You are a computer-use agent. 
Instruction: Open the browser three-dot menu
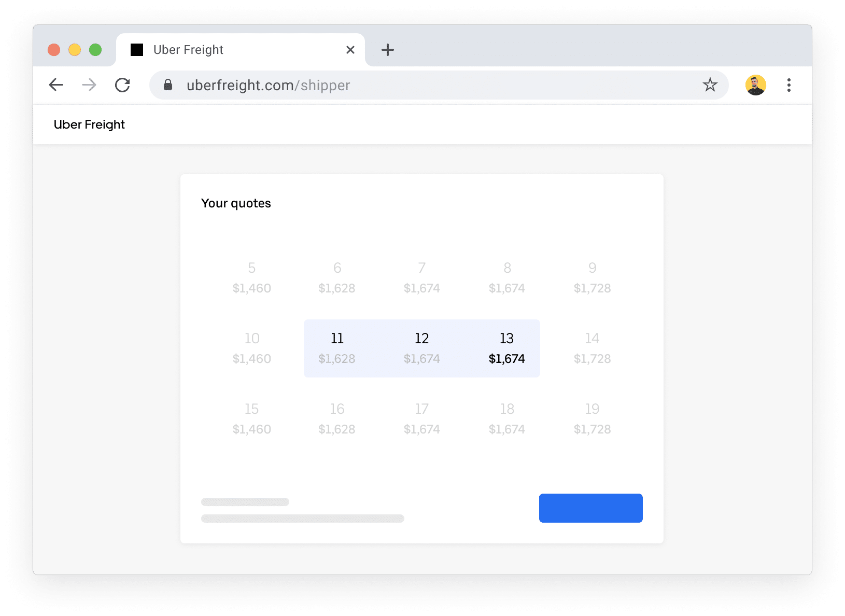[789, 85]
